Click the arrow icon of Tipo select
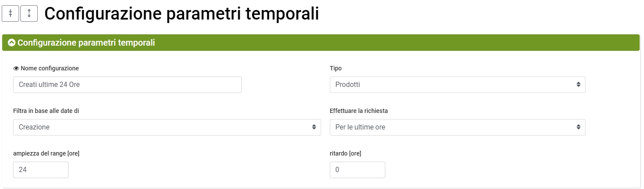Screen dimensions: 644x189 click(x=578, y=85)
